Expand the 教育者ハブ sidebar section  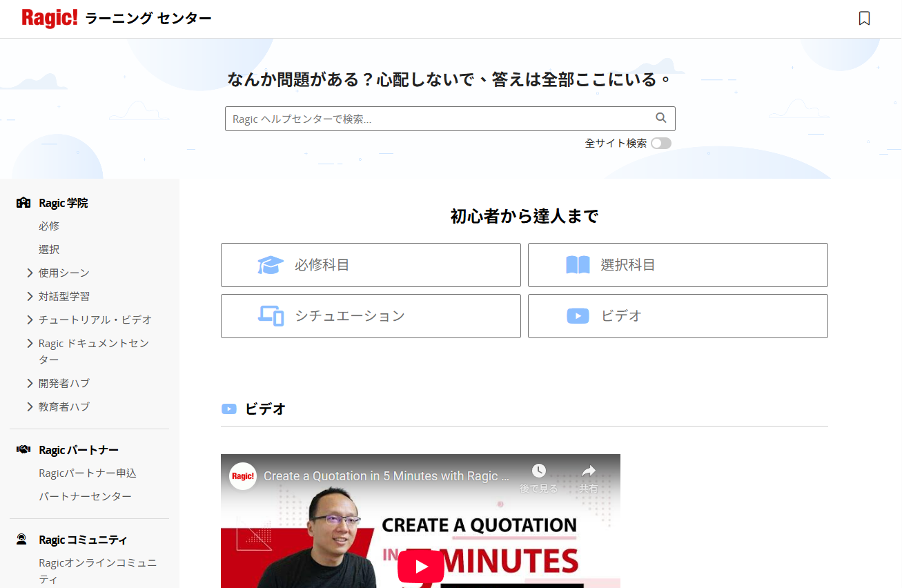[30, 406]
